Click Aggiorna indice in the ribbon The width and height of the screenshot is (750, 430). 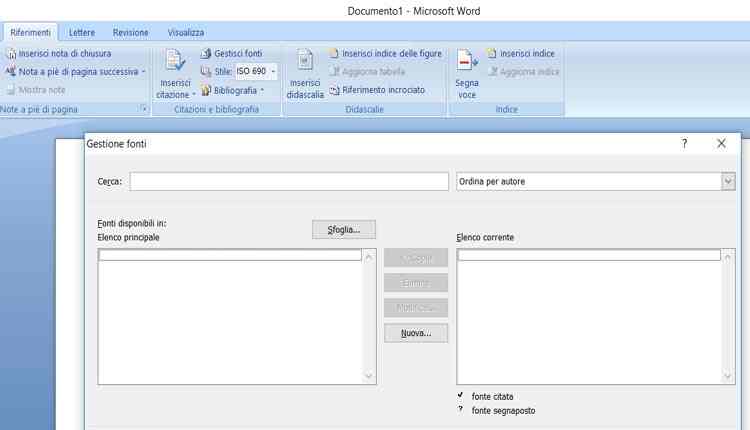pyautogui.click(x=523, y=72)
